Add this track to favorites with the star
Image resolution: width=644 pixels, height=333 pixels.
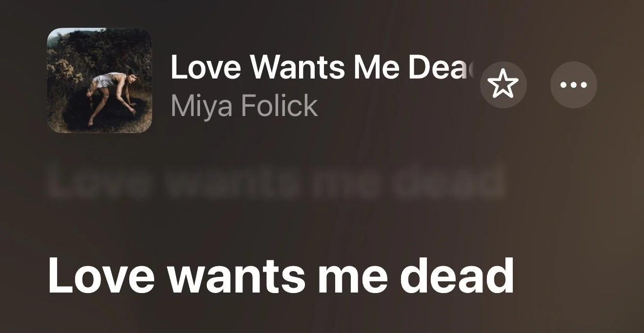point(503,85)
